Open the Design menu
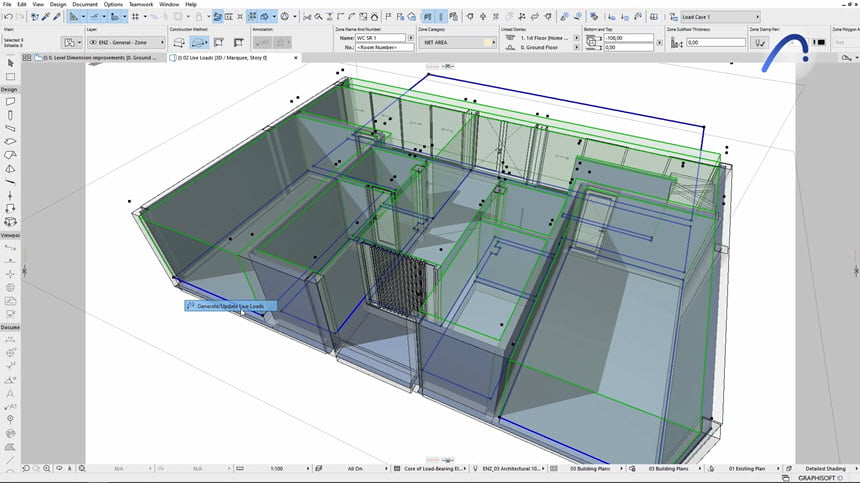Image resolution: width=860 pixels, height=483 pixels. tap(58, 4)
